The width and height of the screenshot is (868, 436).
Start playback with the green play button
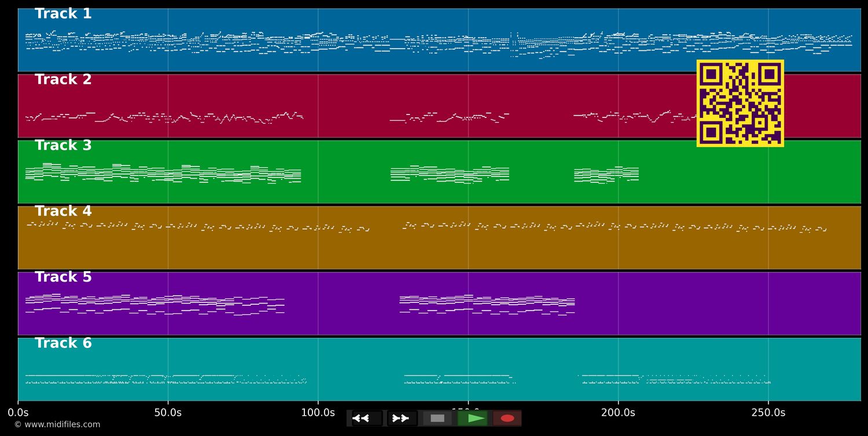pyautogui.click(x=473, y=418)
